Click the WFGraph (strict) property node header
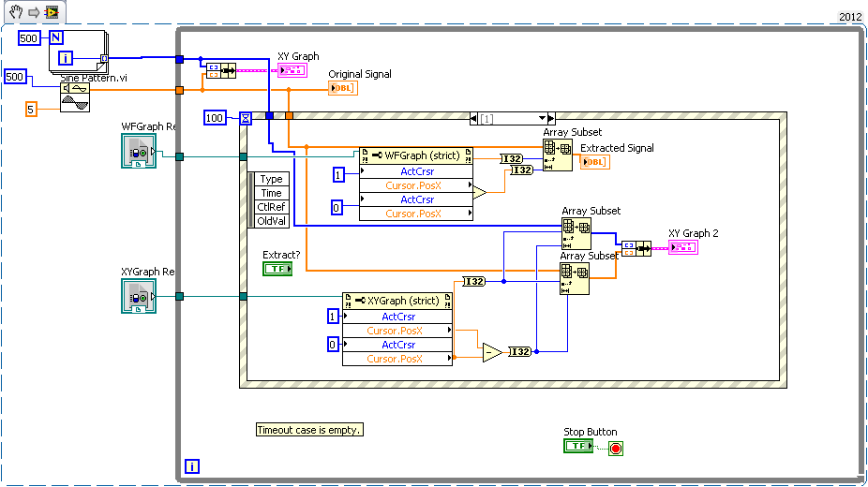The image size is (868, 487). click(x=416, y=155)
